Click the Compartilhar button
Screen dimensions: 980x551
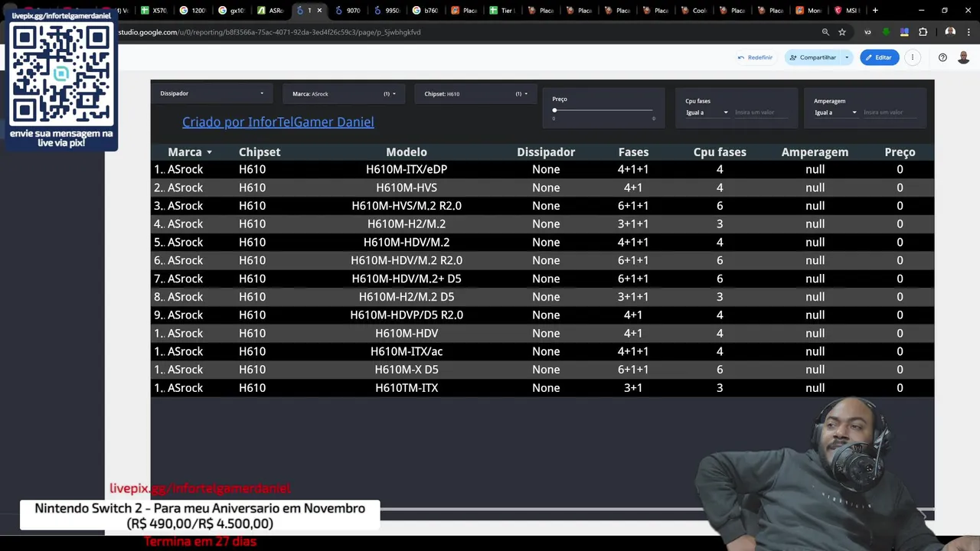(812, 57)
